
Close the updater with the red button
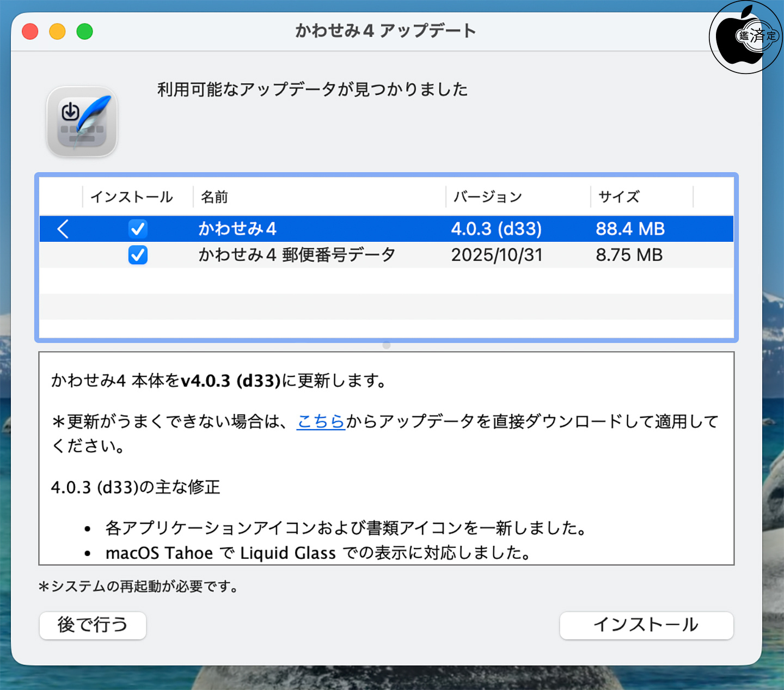click(30, 32)
